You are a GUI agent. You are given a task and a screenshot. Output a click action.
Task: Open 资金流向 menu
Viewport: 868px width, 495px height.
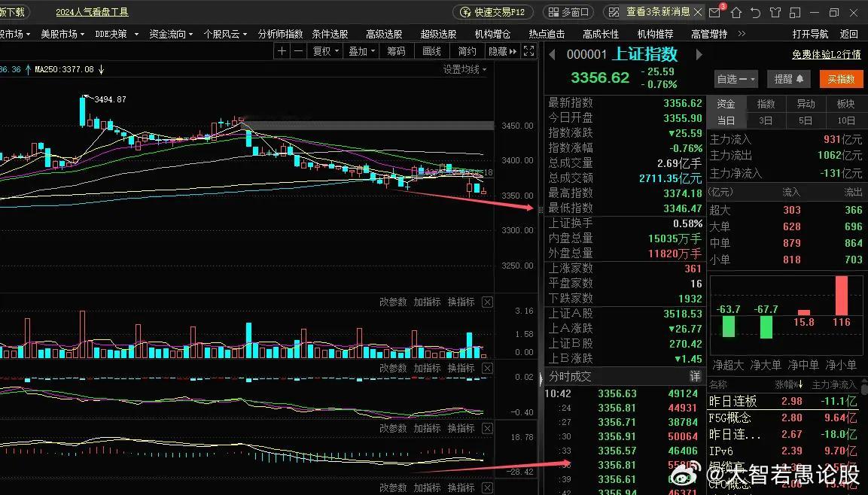coord(171,34)
